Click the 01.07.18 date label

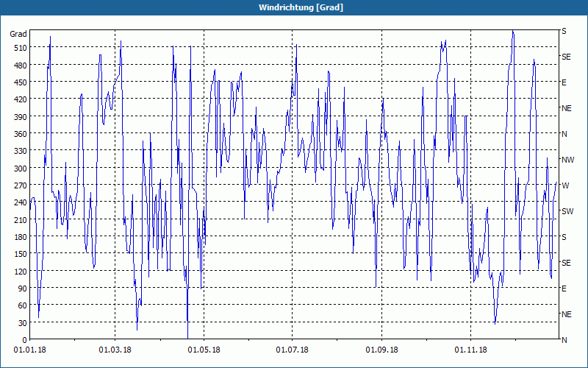(292, 350)
